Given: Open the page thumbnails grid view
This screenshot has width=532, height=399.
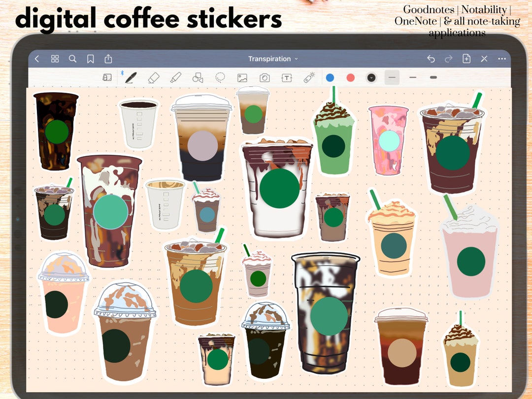Looking at the screenshot, I should pyautogui.click(x=55, y=59).
